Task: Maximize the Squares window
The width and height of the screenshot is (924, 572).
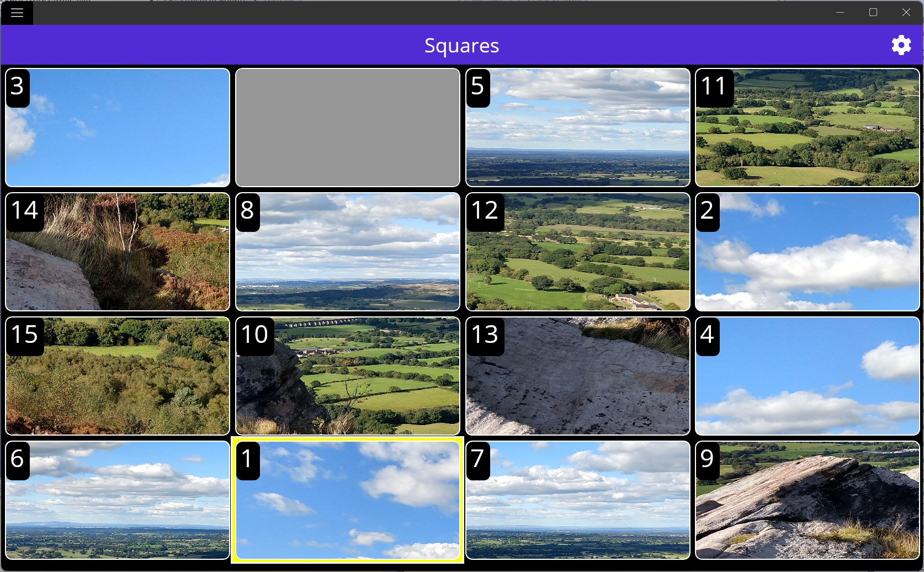Action: [873, 12]
